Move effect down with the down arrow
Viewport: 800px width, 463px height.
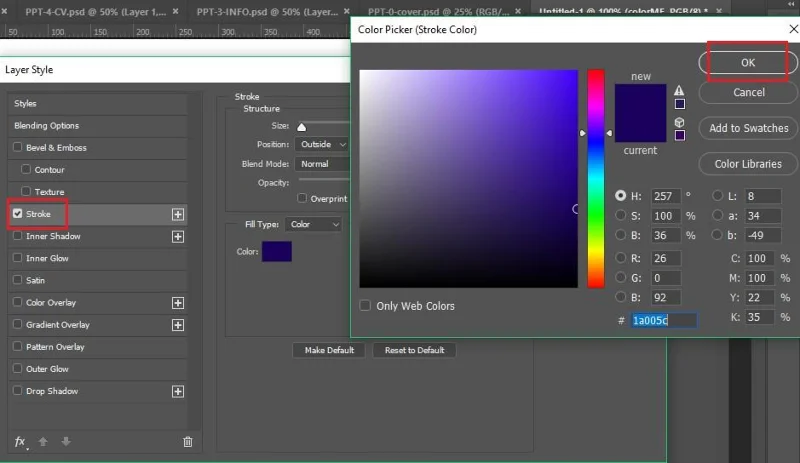point(66,442)
